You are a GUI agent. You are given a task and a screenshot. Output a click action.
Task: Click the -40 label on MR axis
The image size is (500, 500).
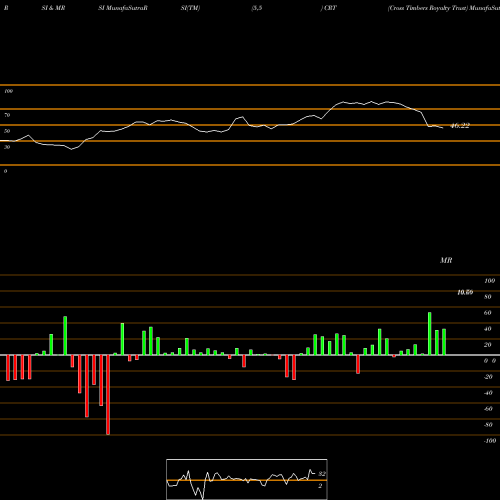[488, 393]
